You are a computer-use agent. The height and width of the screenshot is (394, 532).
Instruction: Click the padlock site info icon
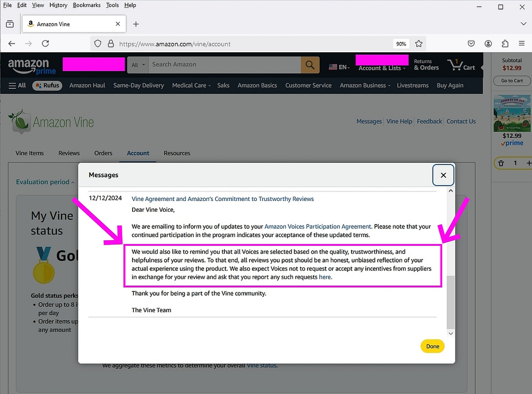click(x=110, y=44)
